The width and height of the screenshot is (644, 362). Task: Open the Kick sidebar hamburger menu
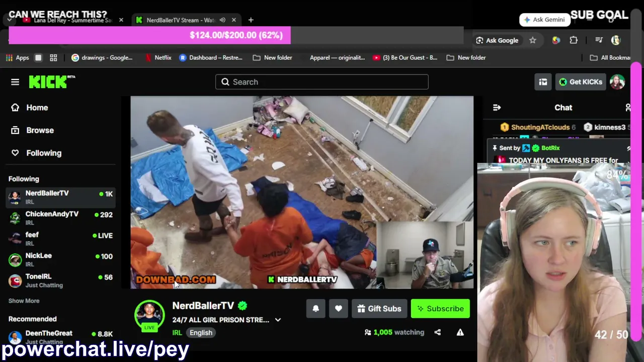click(15, 82)
